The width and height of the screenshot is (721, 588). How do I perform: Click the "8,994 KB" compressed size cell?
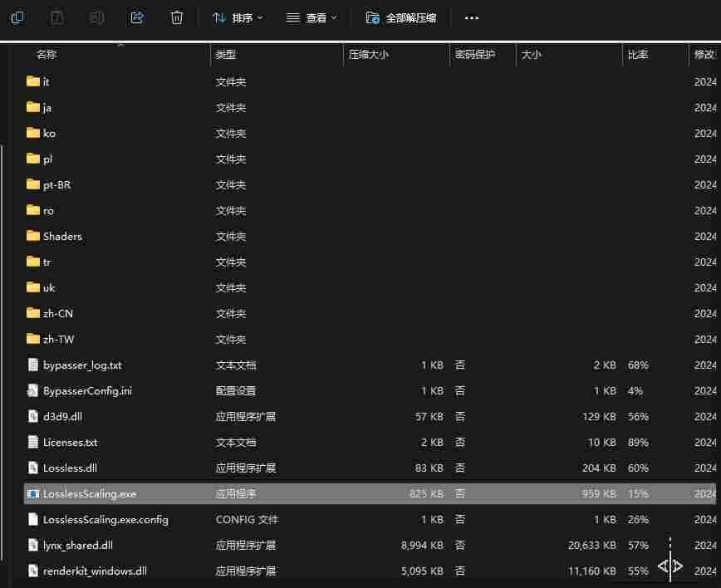click(422, 546)
